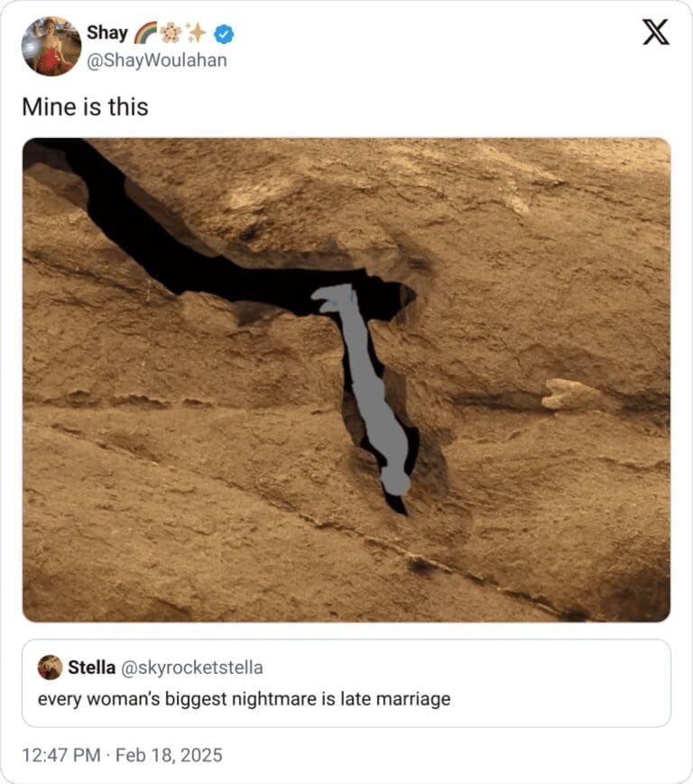Open Shay's profile picture
This screenshot has width=693, height=784.
(51, 46)
